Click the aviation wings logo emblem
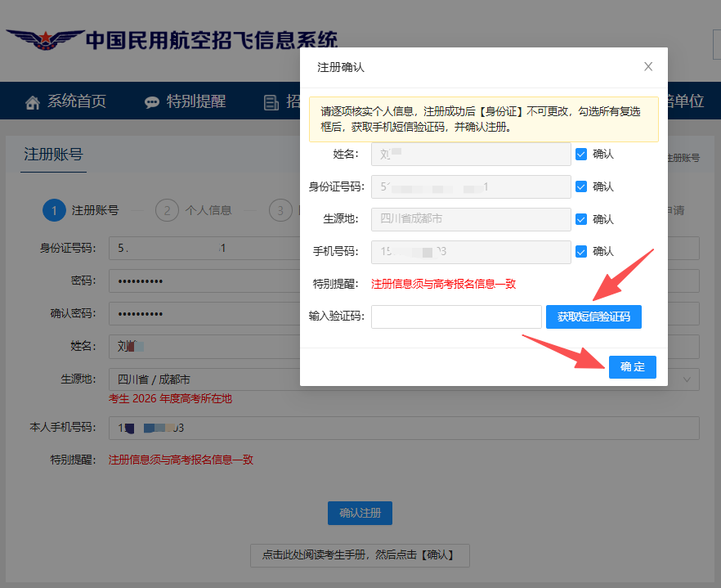Screen dimensions: 721x588 45,41
